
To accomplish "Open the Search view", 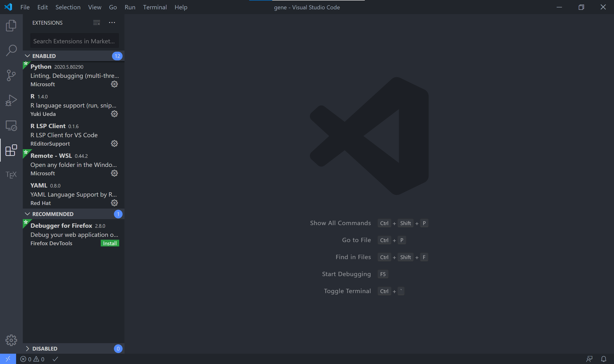I will [x=11, y=50].
